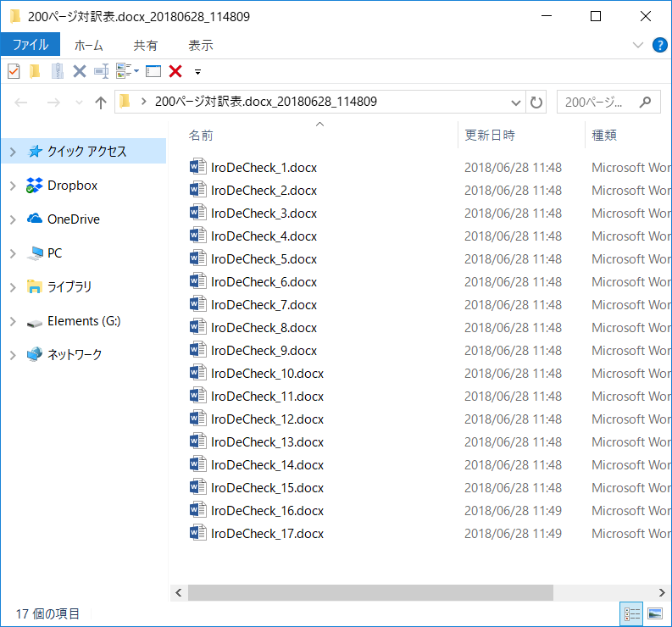Click the Properties checkmark icon in quick toolbar
The image size is (672, 627).
[13, 71]
